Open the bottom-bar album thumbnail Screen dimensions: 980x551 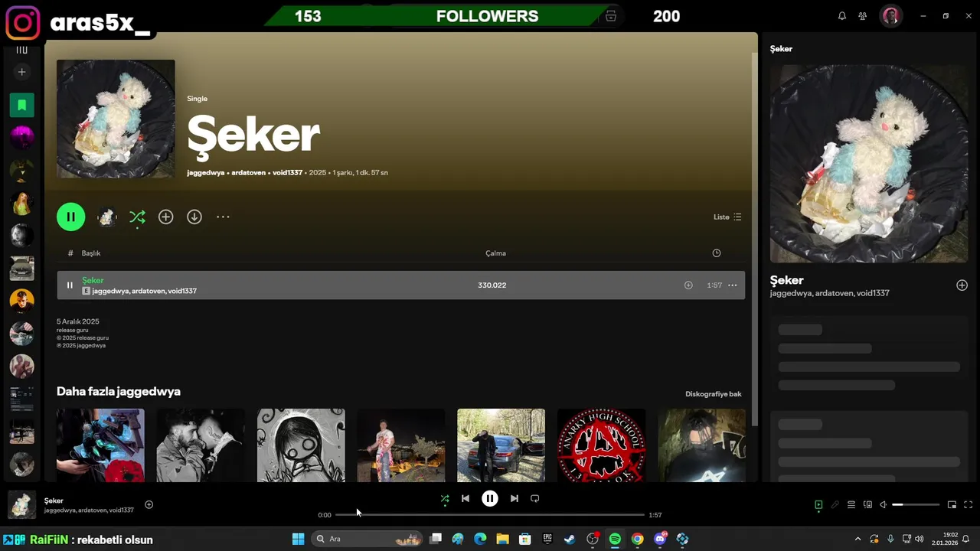pos(21,505)
